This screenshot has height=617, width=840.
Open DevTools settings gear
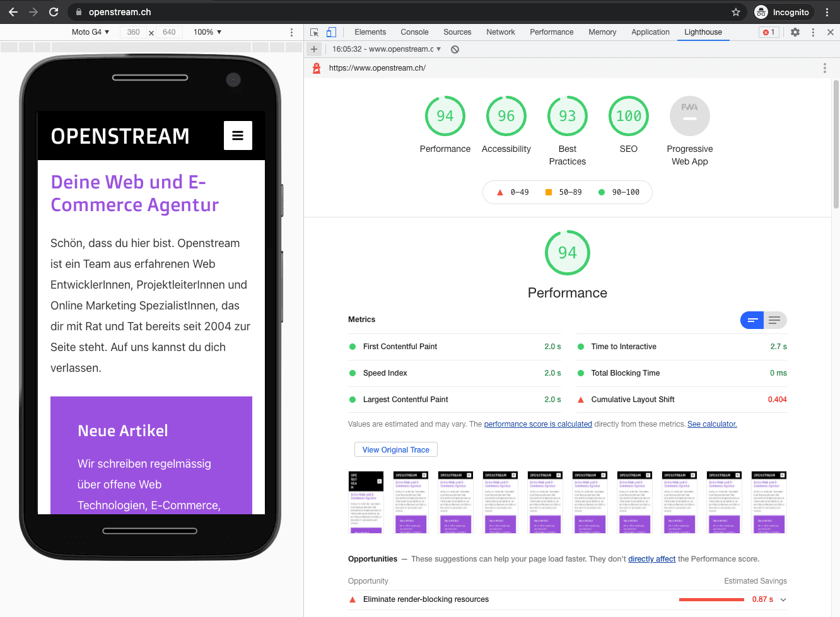(795, 32)
